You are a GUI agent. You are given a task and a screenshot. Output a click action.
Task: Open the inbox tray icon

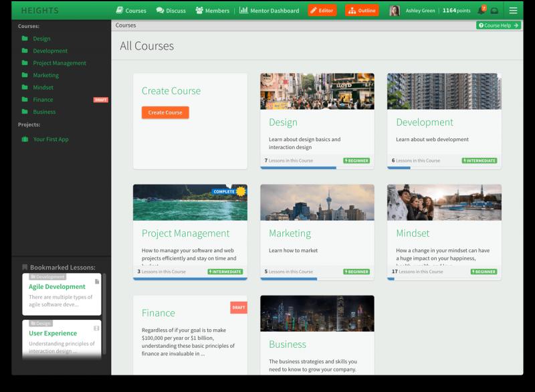pos(494,11)
